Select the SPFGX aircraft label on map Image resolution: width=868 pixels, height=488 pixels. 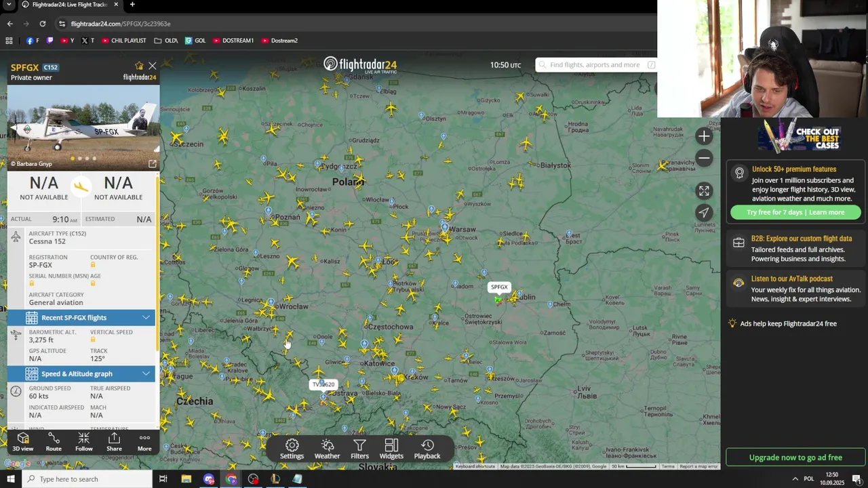coord(499,287)
